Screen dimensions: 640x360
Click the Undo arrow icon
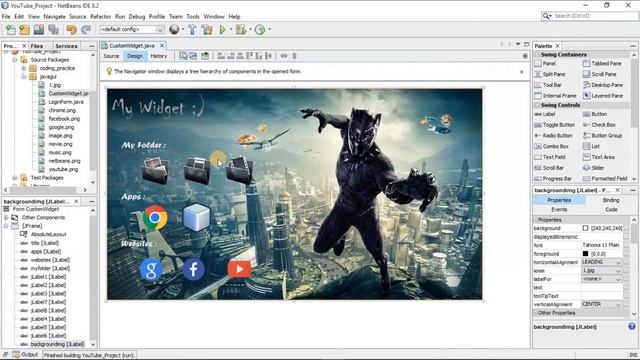coord(71,29)
